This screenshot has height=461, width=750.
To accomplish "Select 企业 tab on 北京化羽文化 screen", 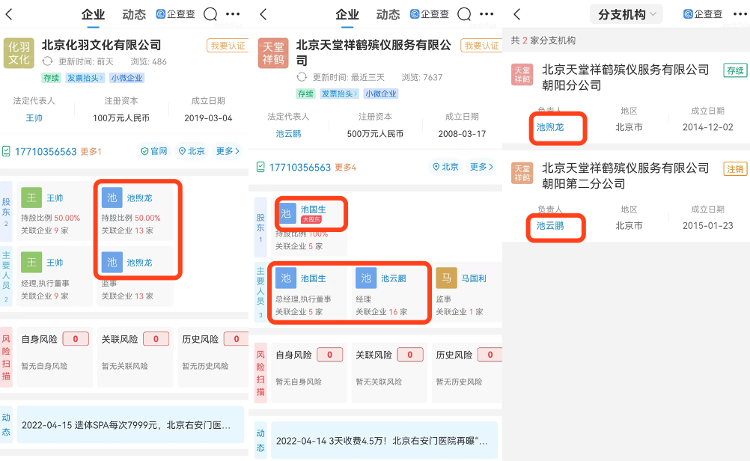I will 93,14.
